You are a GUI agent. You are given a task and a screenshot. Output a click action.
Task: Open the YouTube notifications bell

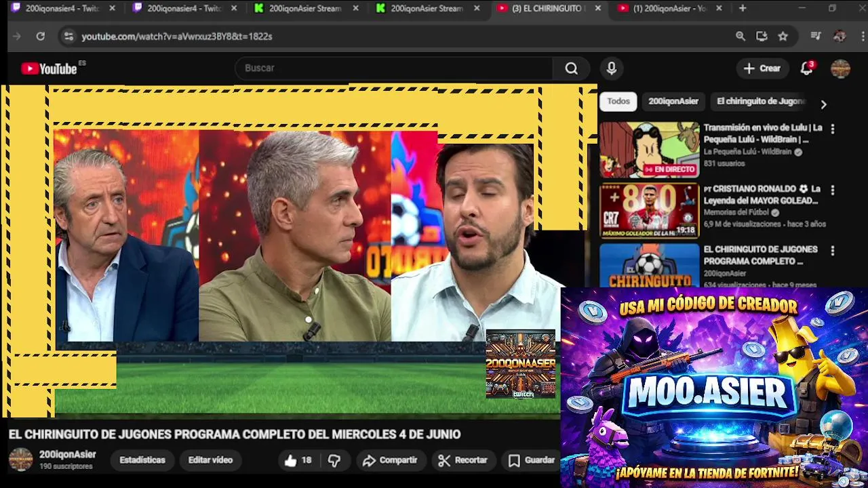tap(806, 68)
